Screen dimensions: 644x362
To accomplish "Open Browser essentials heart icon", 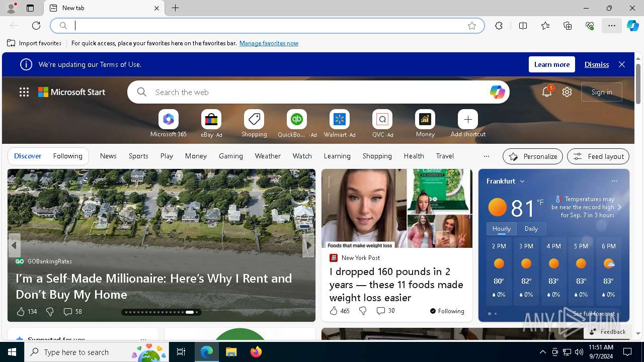I will (x=590, y=26).
